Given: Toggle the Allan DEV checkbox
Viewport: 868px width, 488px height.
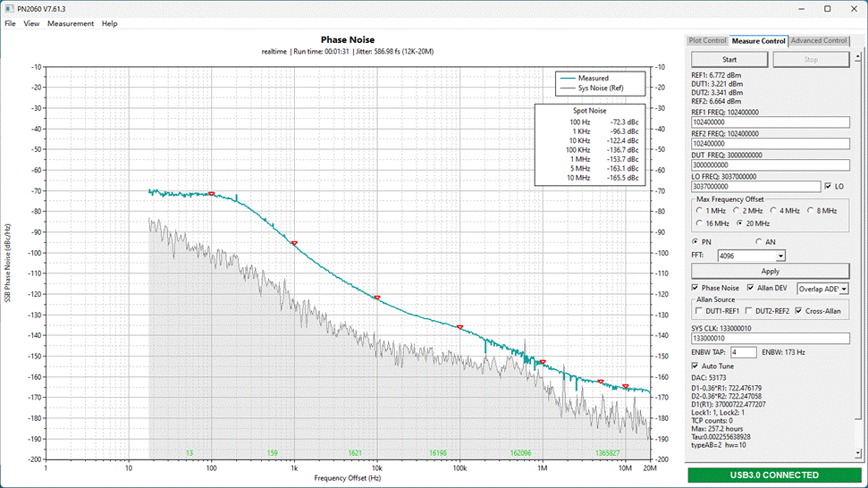Looking at the screenshot, I should tap(751, 288).
